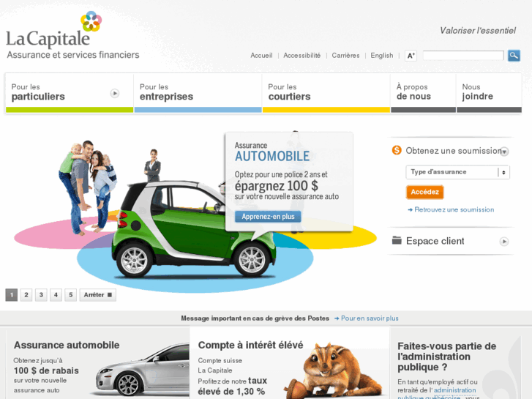Screen dimensions: 532x399
Task: Open Pour en savoir plus link
Action: coord(370,318)
